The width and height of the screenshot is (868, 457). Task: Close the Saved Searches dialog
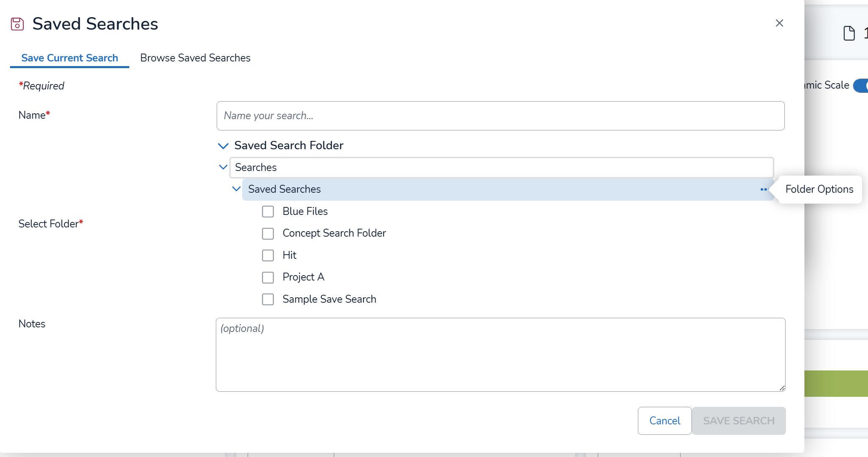[x=779, y=23]
